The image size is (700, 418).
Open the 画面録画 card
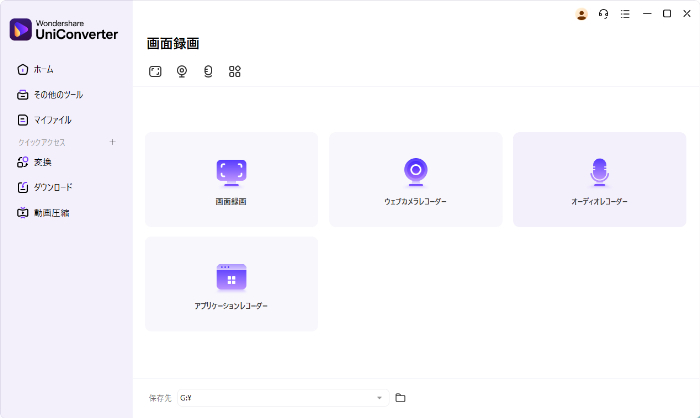point(231,180)
